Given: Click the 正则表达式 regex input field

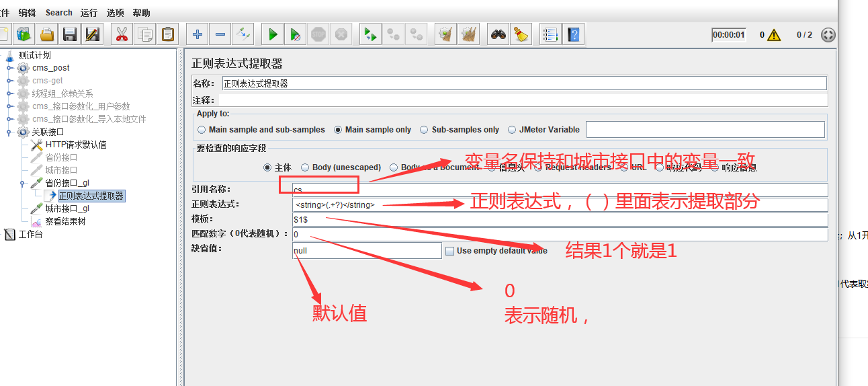Looking at the screenshot, I should click(560, 204).
